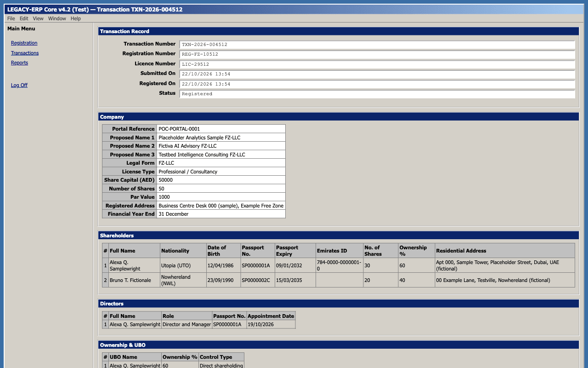Click the Submitted On date field
The image size is (588, 368).
click(377, 74)
